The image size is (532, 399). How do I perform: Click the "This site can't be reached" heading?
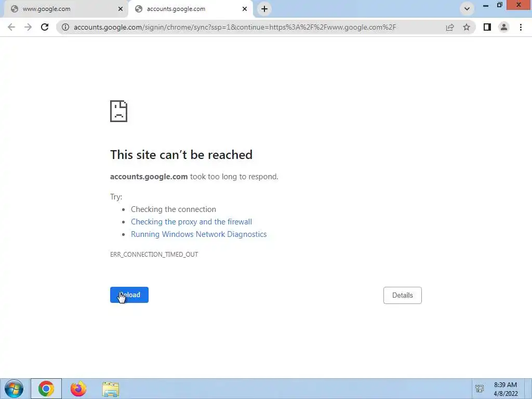pyautogui.click(x=181, y=155)
